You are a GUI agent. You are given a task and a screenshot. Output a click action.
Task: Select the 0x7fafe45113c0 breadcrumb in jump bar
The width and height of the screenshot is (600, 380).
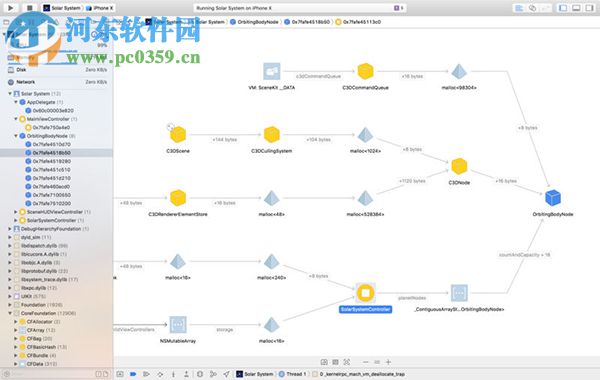click(x=358, y=22)
